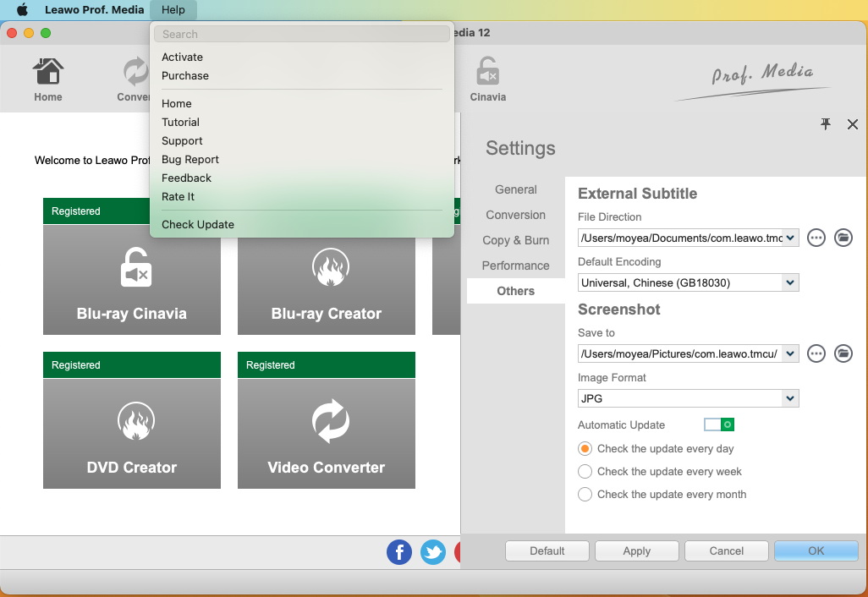
Task: Open the subtitle File Direction folder
Action: coord(843,238)
